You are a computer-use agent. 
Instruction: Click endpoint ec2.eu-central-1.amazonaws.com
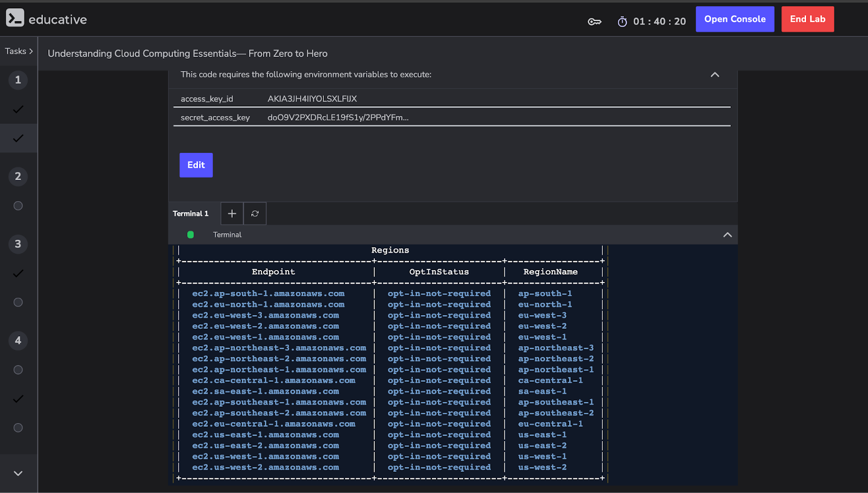(x=274, y=424)
